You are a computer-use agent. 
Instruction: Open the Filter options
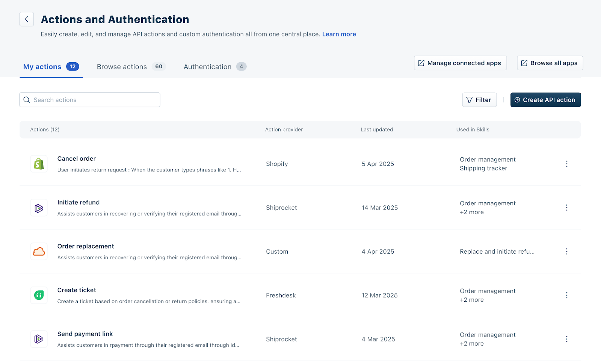(x=479, y=100)
